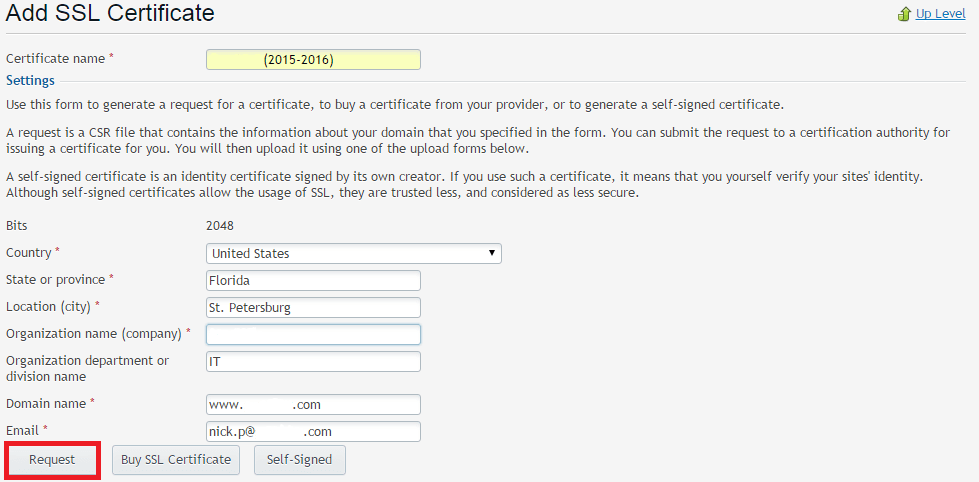Expand the Country dropdown arrow
979x482 pixels.
(492, 253)
